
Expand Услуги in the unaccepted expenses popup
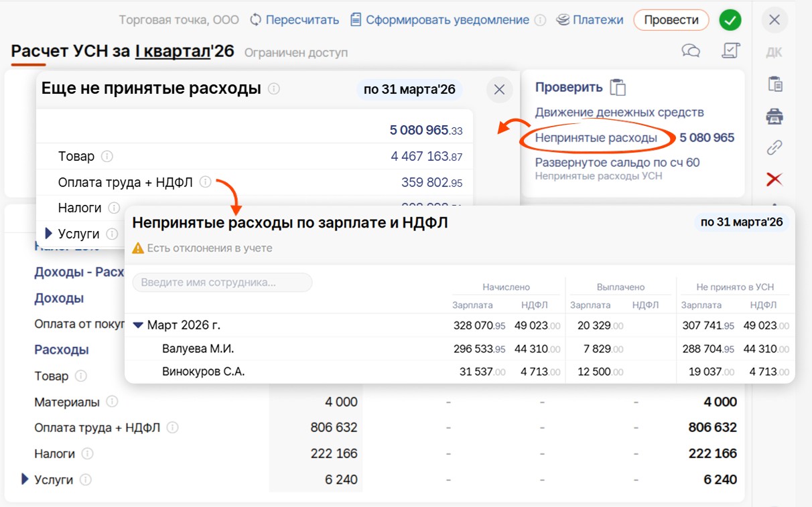click(48, 234)
